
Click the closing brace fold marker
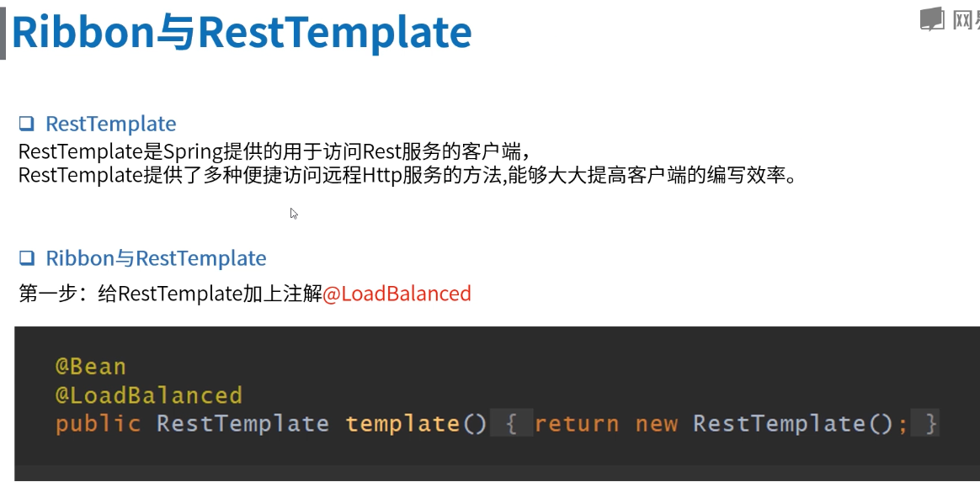point(925,424)
